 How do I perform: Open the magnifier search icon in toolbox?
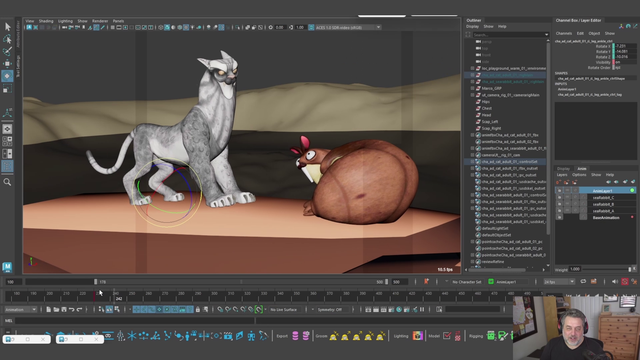pos(7,182)
